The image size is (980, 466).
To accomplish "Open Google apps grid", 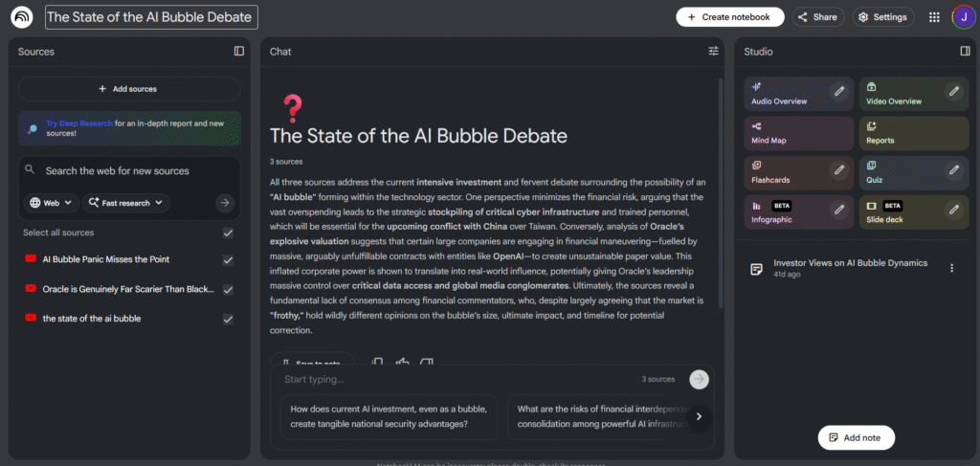I will click(934, 17).
